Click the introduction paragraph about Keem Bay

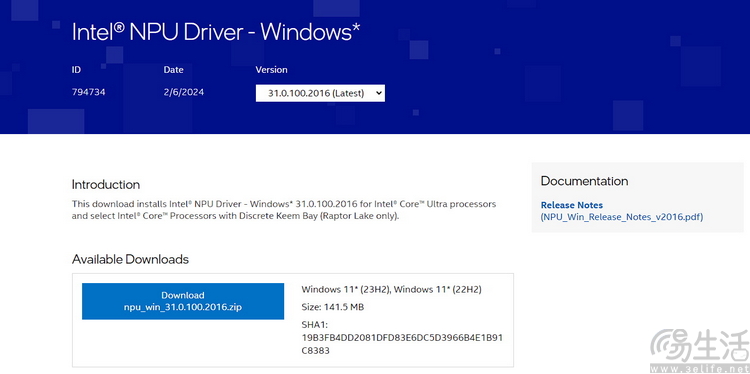(x=284, y=210)
